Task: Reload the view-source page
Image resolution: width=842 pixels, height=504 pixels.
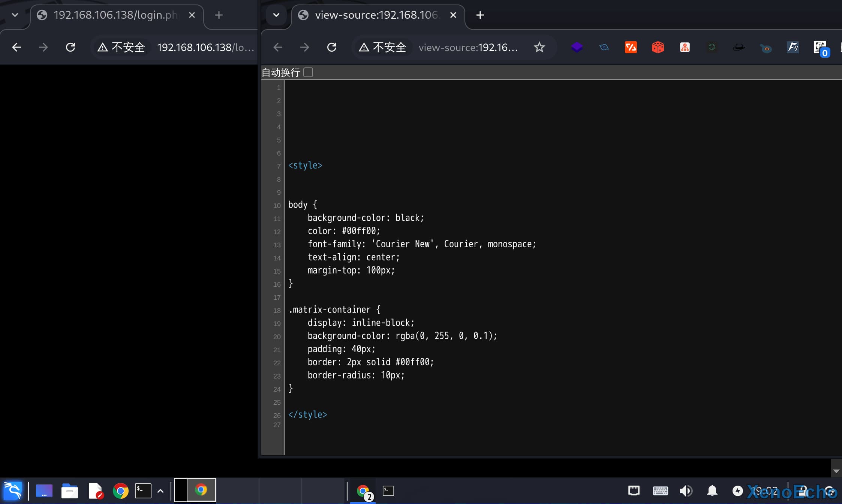Action: pyautogui.click(x=332, y=47)
